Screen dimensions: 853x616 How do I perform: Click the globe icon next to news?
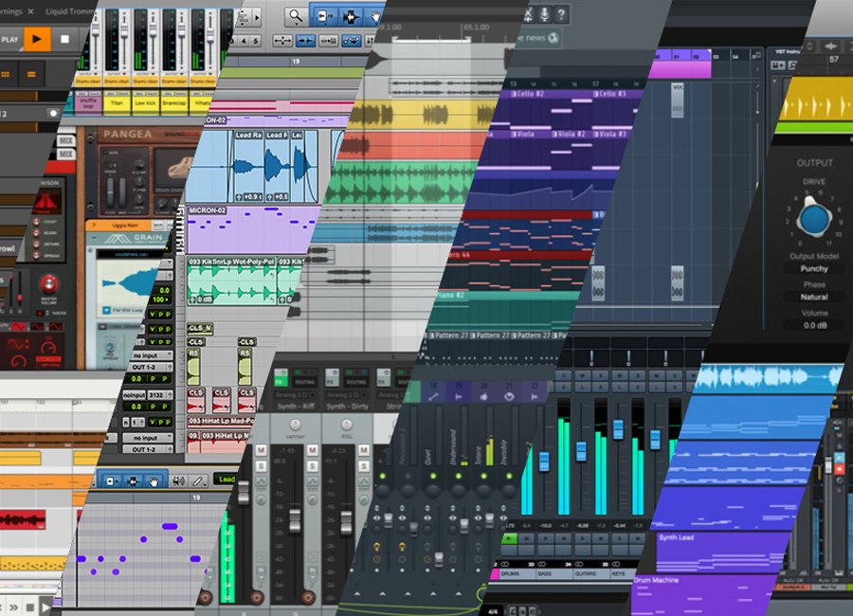554,38
